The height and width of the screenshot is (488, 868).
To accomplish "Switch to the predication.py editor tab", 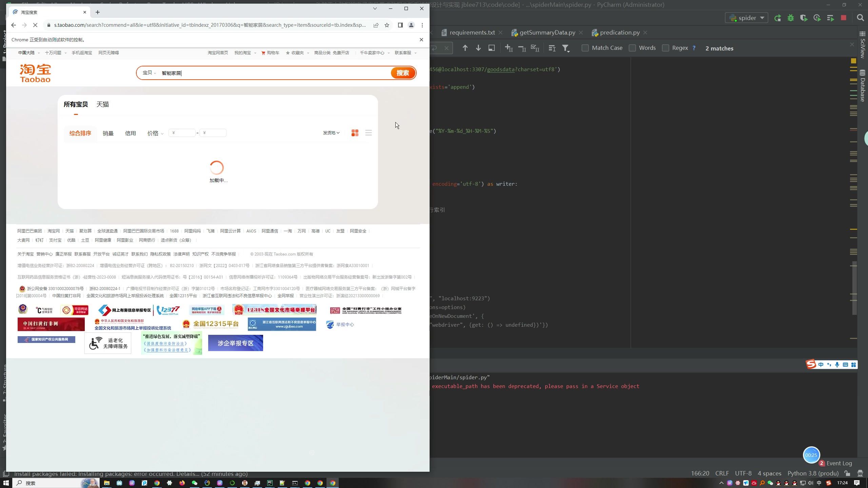I will (x=619, y=33).
